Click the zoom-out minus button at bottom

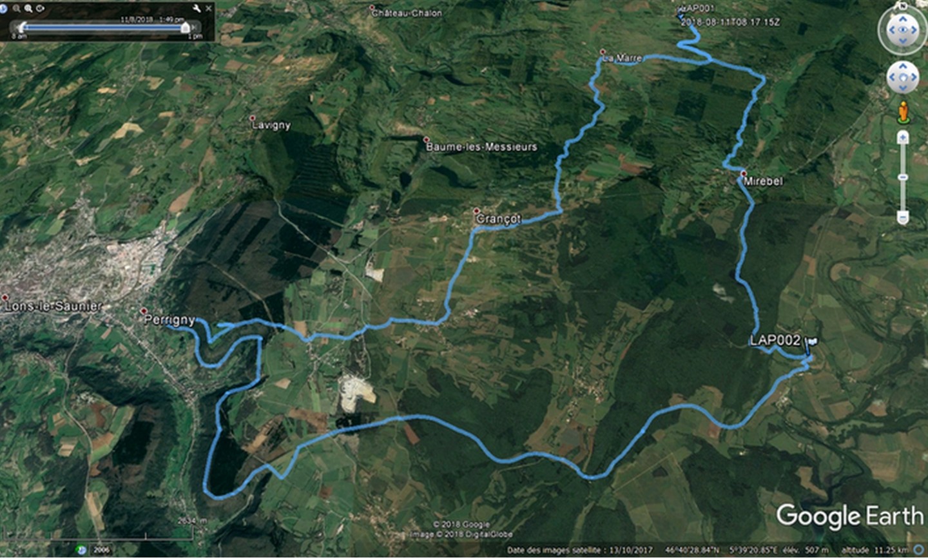pyautogui.click(x=903, y=218)
